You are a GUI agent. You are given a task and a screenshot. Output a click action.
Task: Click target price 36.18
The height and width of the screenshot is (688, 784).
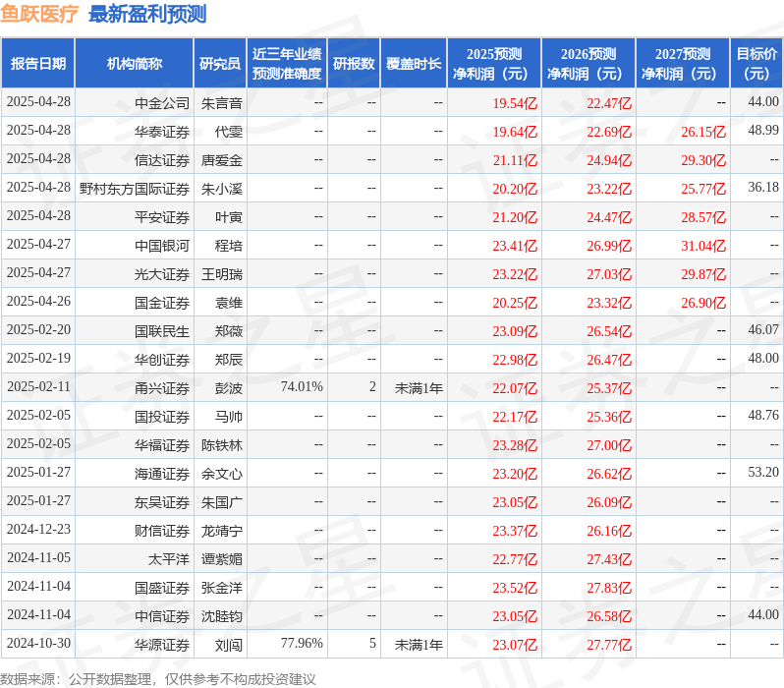point(763,187)
